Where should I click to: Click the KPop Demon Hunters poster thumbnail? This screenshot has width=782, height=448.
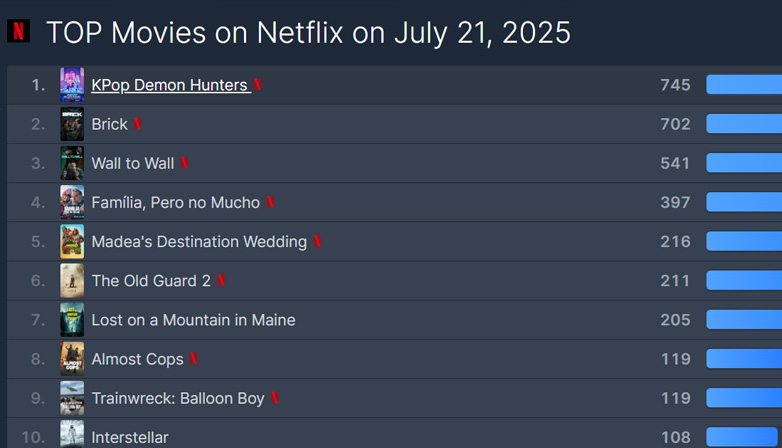click(x=72, y=85)
